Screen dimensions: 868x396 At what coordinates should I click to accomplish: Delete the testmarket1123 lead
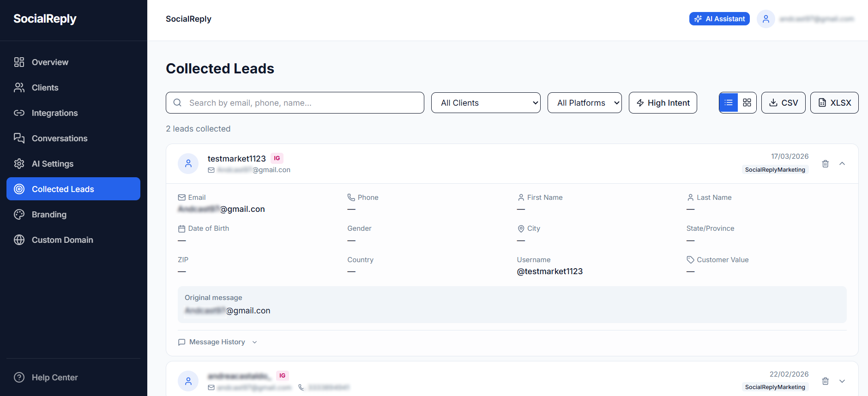[826, 164]
